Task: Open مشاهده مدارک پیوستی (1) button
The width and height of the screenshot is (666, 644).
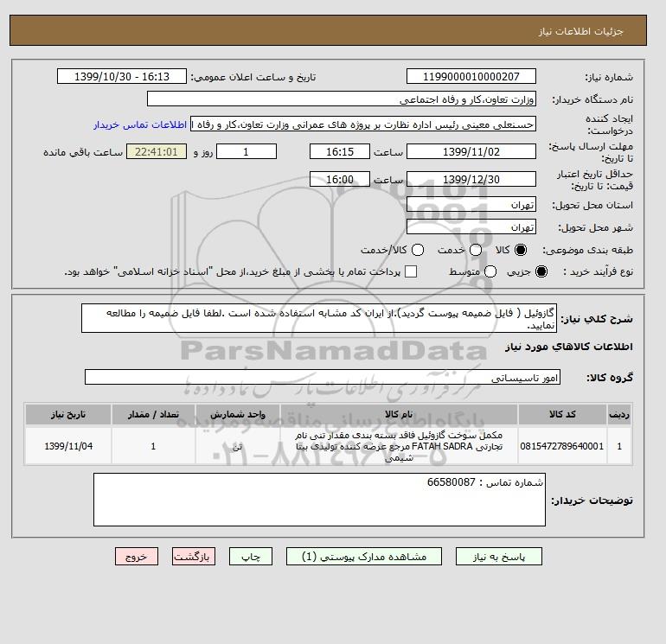Action: (364, 557)
